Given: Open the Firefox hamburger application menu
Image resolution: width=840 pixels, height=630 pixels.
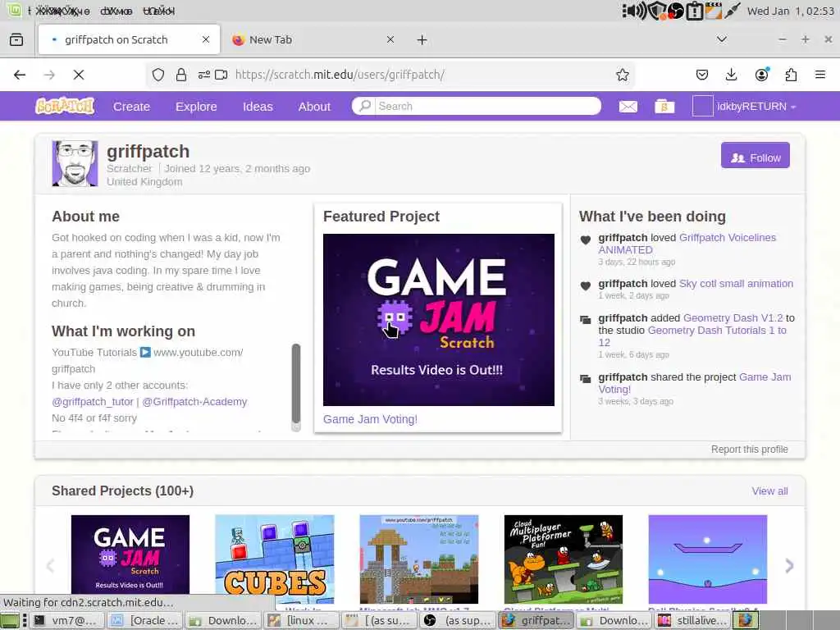Looking at the screenshot, I should click(820, 75).
